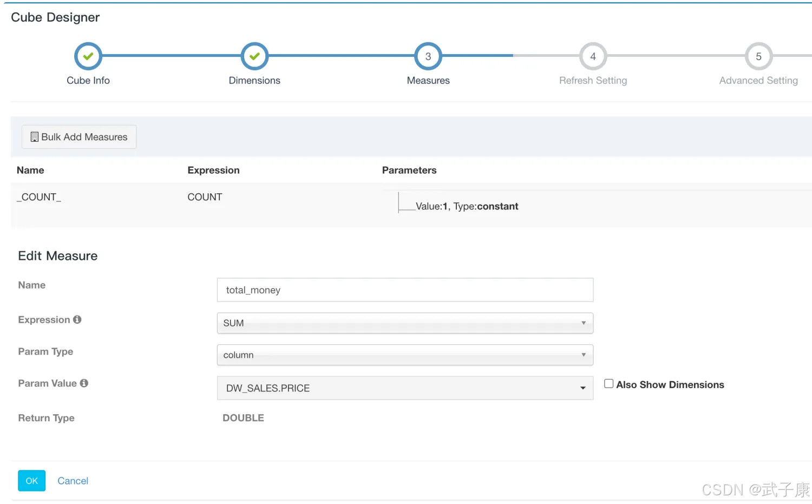Click the Advanced Setting step label
Image resolution: width=812 pixels, height=504 pixels.
click(758, 81)
